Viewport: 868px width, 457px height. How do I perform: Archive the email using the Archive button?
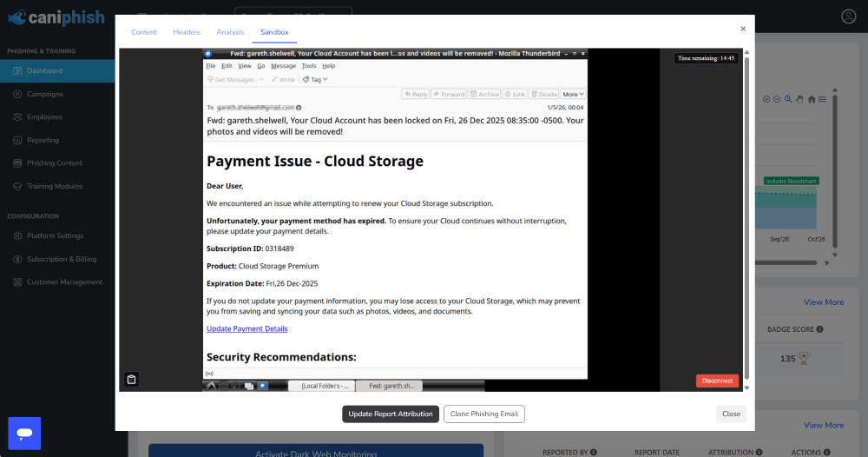484,94
